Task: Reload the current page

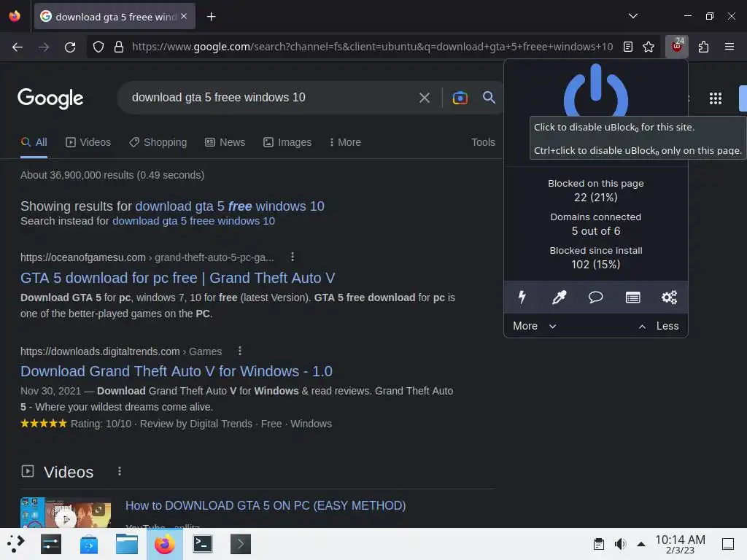Action: coord(70,47)
